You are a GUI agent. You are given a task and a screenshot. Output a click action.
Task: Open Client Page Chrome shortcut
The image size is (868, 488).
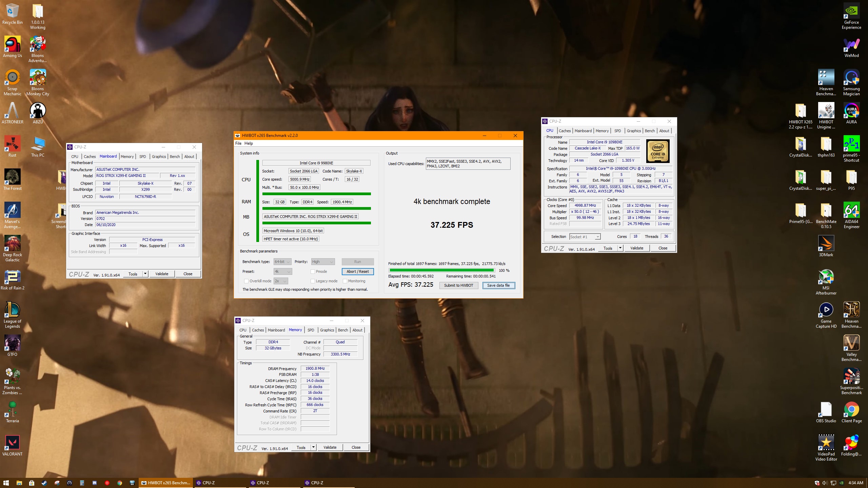pyautogui.click(x=851, y=412)
